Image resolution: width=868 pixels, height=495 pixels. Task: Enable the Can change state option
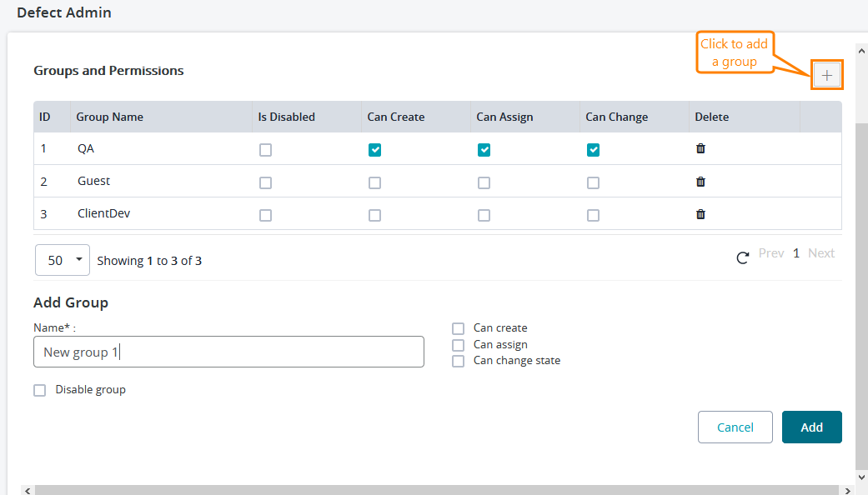458,361
